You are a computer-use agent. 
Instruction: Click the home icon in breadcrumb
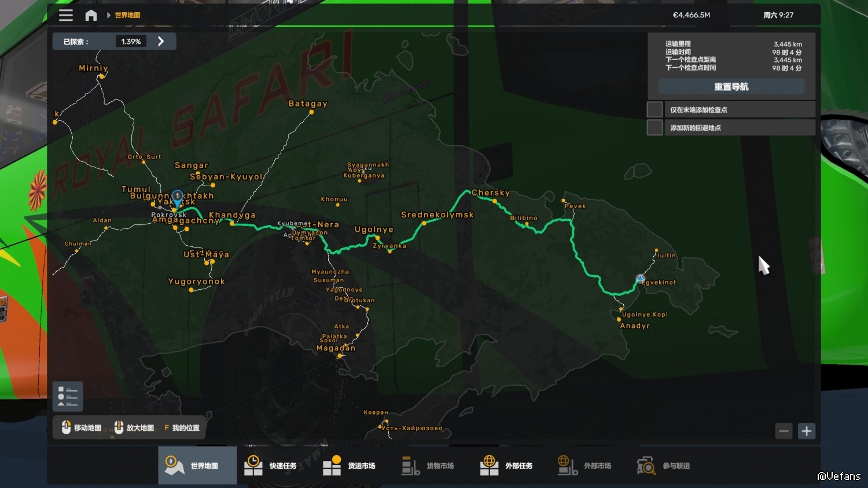pos(91,15)
